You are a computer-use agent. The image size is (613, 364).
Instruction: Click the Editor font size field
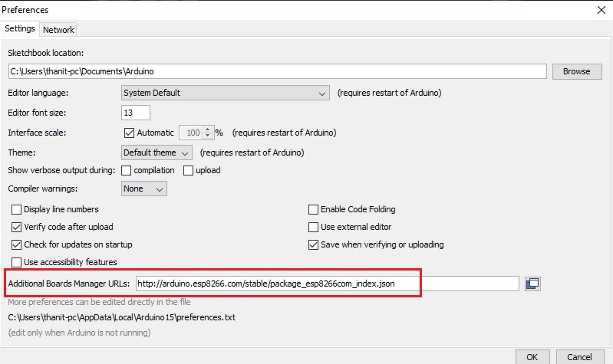pyautogui.click(x=135, y=113)
